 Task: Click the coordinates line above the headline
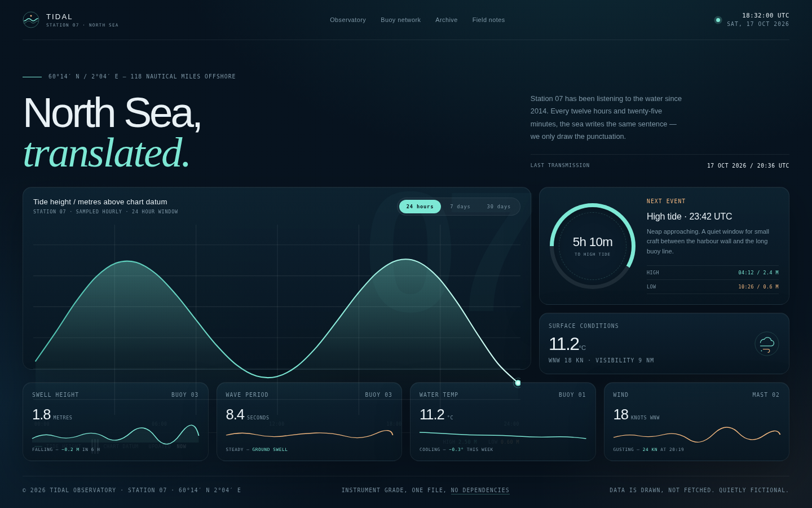coord(142,77)
